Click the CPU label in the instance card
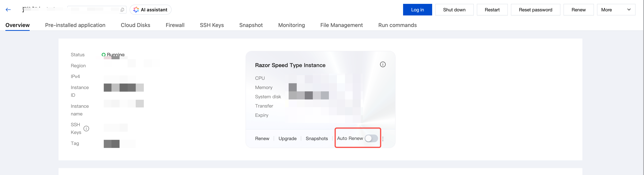 (x=260, y=78)
